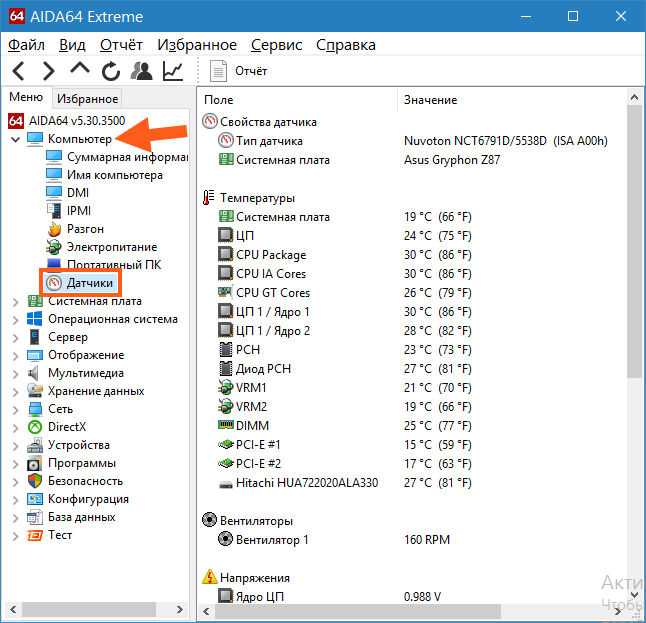Click the right pane vertical scrollbar thumb
This screenshot has height=623, width=646.
click(x=634, y=241)
